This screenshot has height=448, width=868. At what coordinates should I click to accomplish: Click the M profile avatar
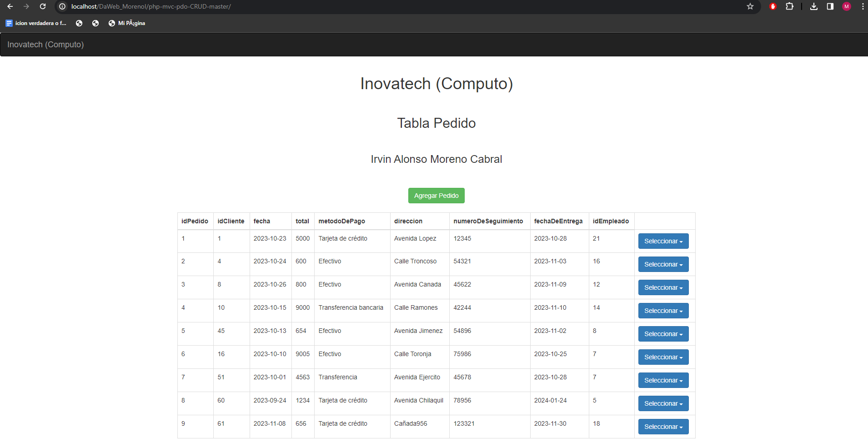pos(847,7)
